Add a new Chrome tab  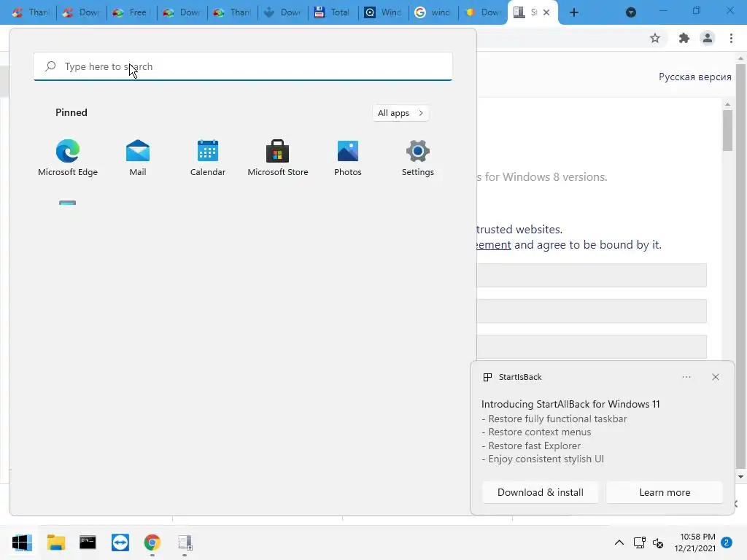[x=574, y=12]
